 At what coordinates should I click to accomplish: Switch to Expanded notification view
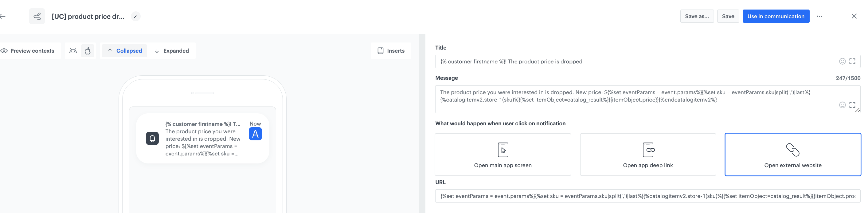coord(171,51)
